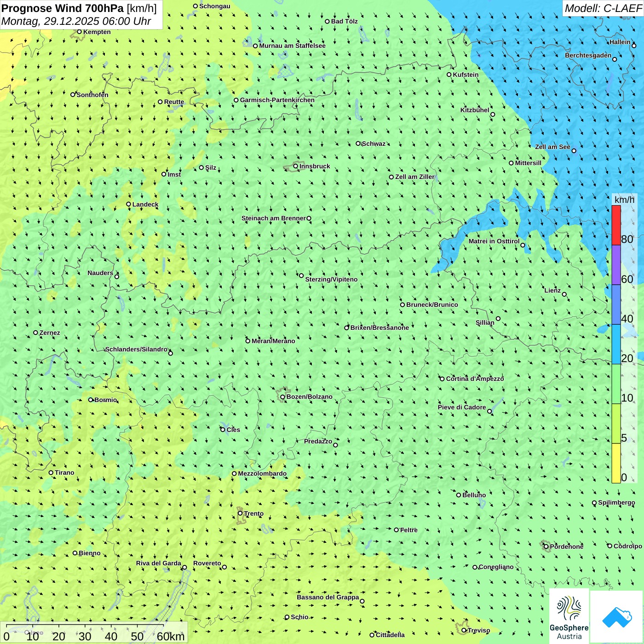Select the Sterzing/Vipiteno label
The height and width of the screenshot is (644, 644).
331,279
